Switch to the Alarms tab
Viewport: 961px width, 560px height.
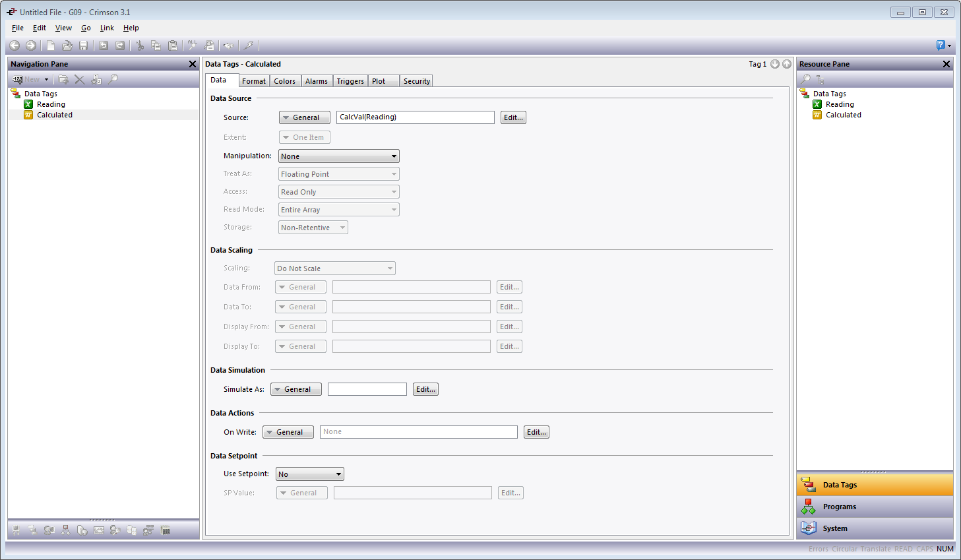tap(317, 81)
